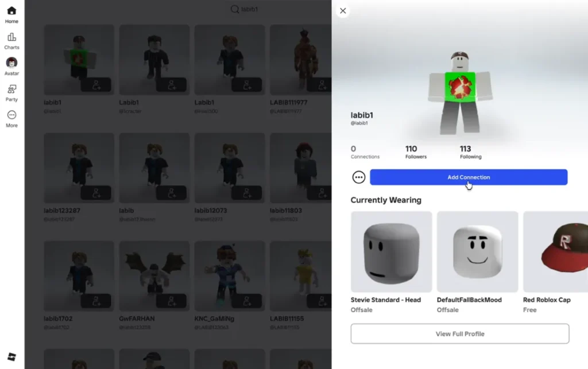Close the labib1 profile panel
Screen dimensions: 588x369
[343, 11]
